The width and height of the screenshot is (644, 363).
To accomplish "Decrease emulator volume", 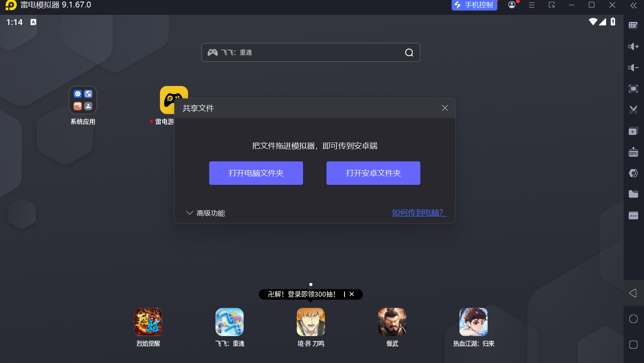I will pyautogui.click(x=633, y=67).
